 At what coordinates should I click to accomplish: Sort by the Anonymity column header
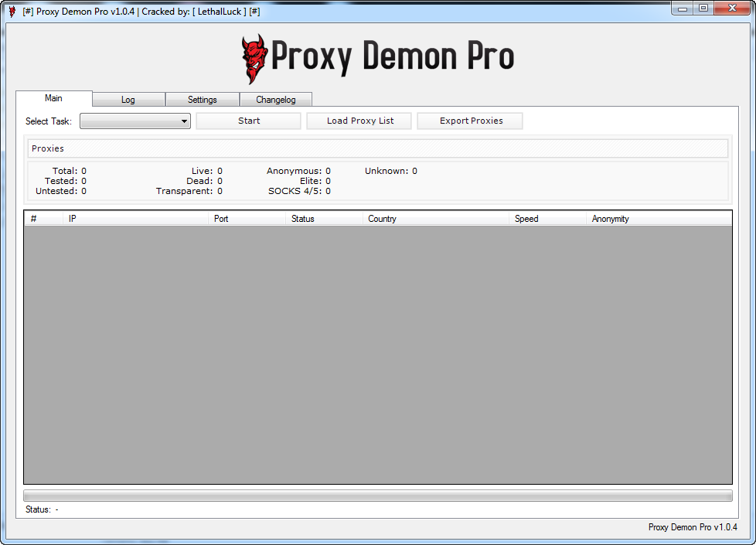coord(659,219)
